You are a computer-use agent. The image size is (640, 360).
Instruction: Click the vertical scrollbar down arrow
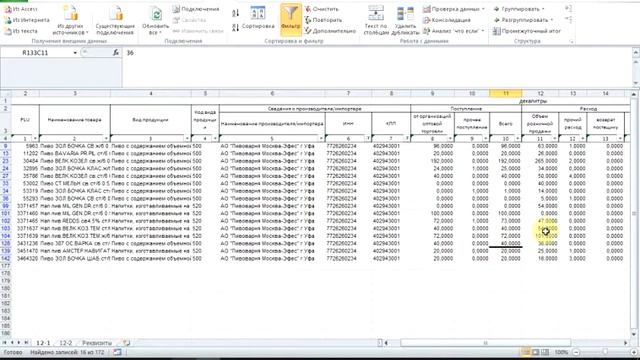coord(634,334)
